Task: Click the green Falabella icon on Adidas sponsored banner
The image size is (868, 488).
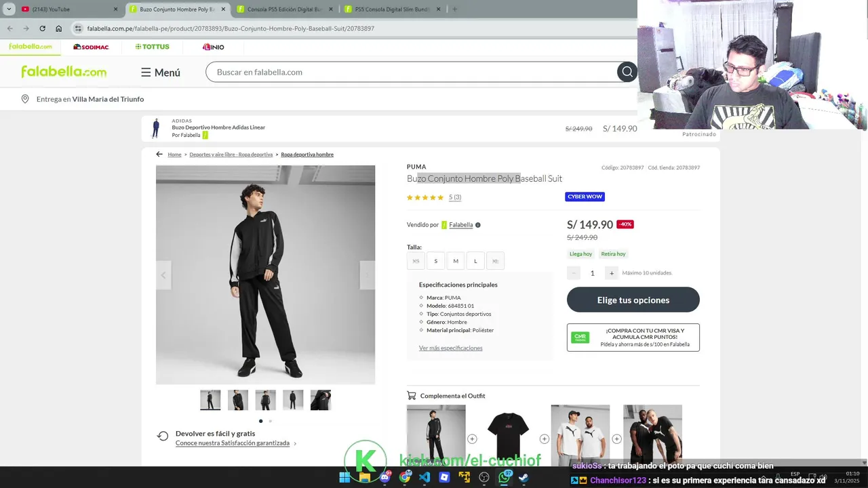Action: point(205,135)
